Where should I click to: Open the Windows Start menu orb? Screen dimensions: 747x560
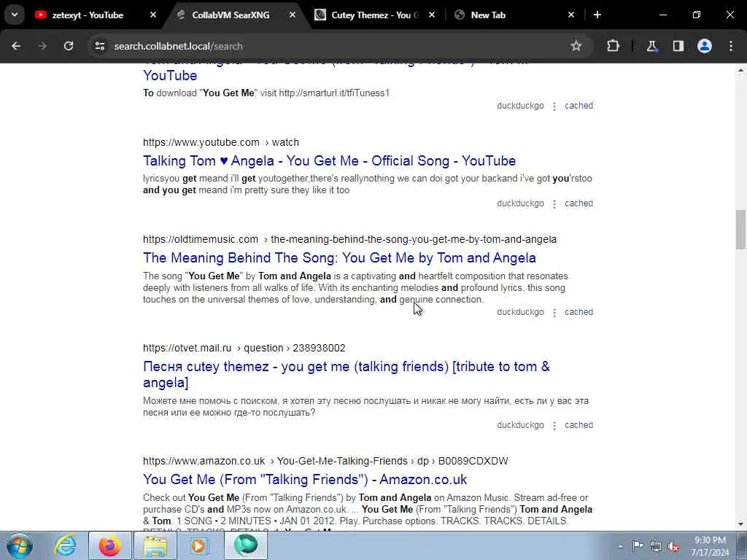[20, 545]
